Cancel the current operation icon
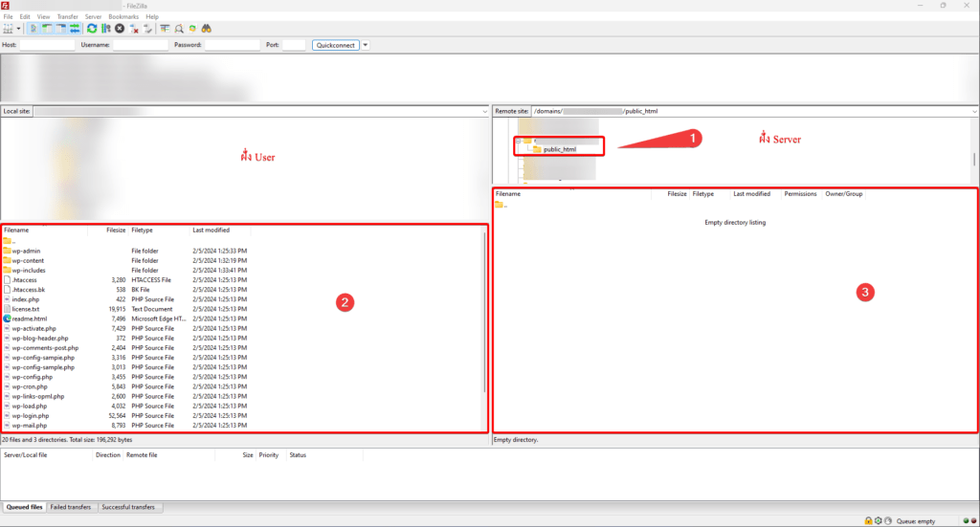 (120, 29)
